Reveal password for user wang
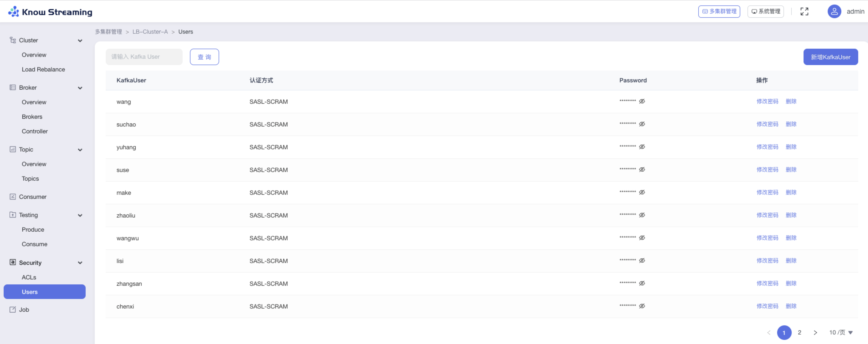The width and height of the screenshot is (868, 344). pos(642,101)
